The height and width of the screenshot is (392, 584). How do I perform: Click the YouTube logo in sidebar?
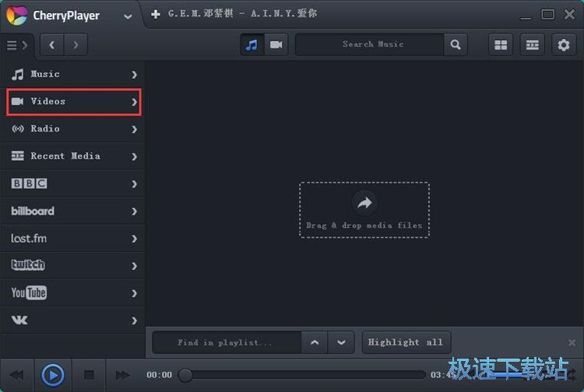coord(29,292)
